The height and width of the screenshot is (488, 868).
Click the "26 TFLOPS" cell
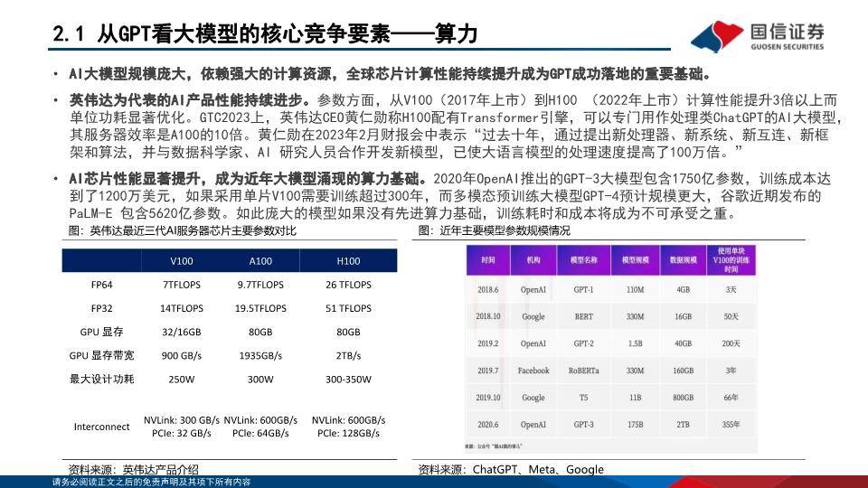coord(348,285)
